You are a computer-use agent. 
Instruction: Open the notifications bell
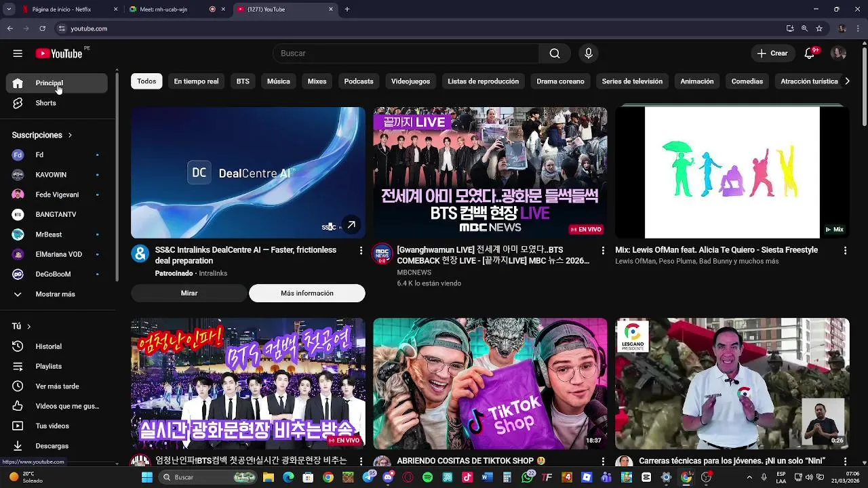pos(809,54)
